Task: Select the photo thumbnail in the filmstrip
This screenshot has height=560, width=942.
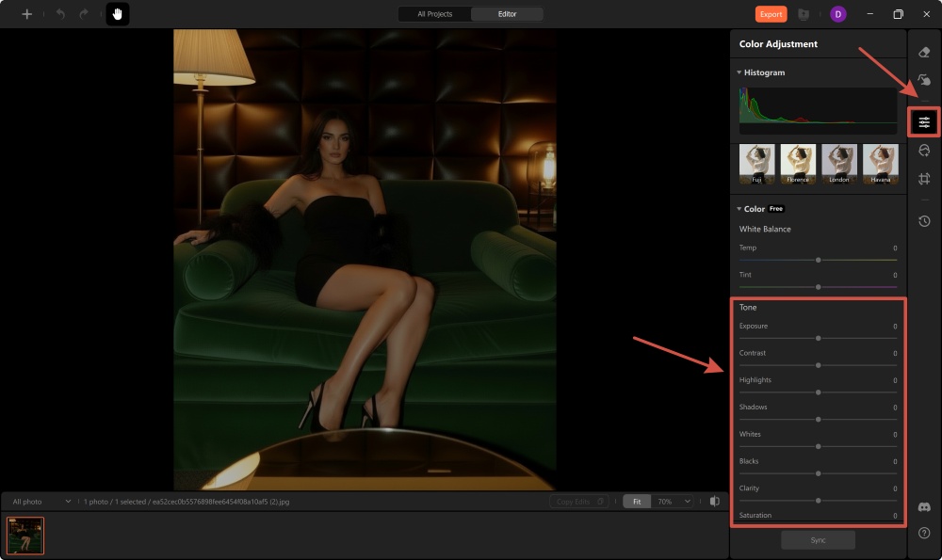Action: pos(25,535)
